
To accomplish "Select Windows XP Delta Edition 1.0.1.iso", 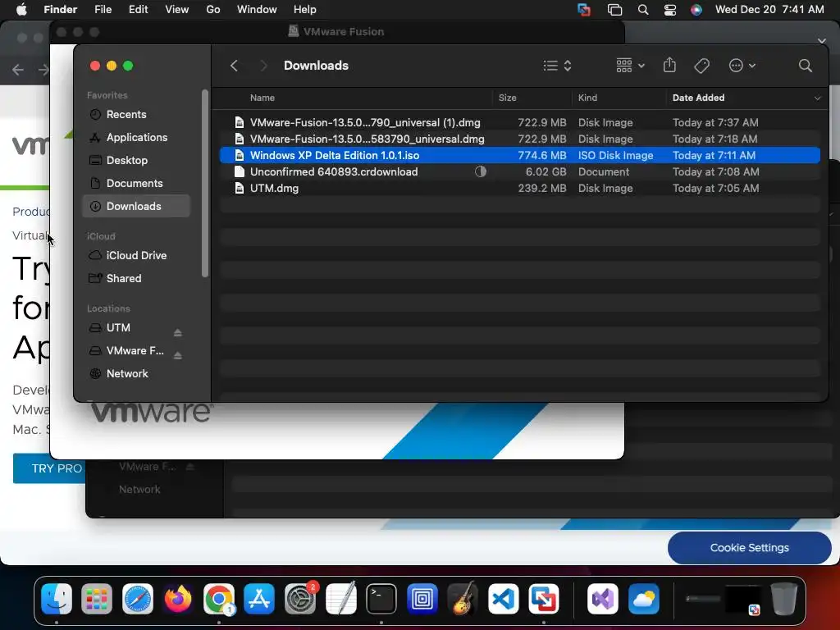I will tap(519, 155).
